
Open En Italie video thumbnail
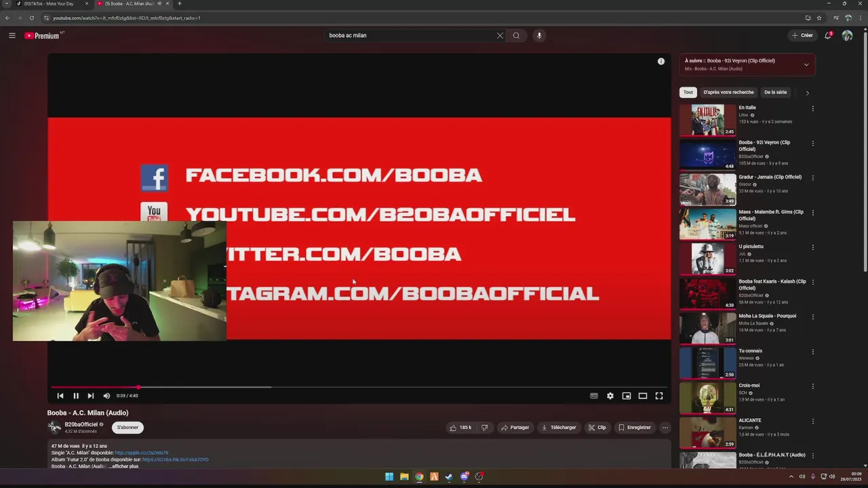pyautogui.click(x=707, y=120)
